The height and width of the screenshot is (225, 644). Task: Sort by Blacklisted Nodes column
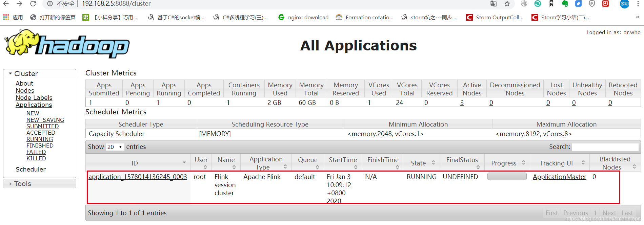615,163
